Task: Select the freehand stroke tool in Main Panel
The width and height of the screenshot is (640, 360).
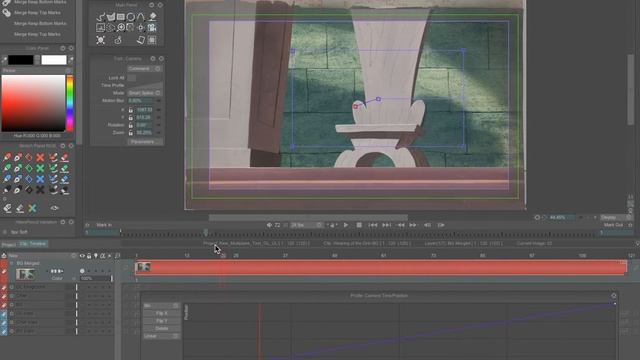Action: 100,18
